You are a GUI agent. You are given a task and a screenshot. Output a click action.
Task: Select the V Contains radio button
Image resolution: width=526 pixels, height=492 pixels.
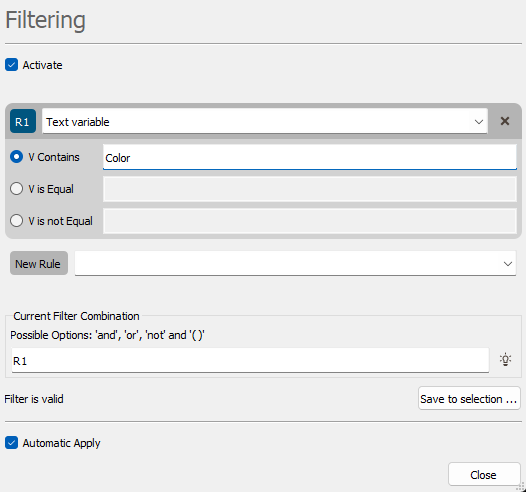(x=16, y=157)
